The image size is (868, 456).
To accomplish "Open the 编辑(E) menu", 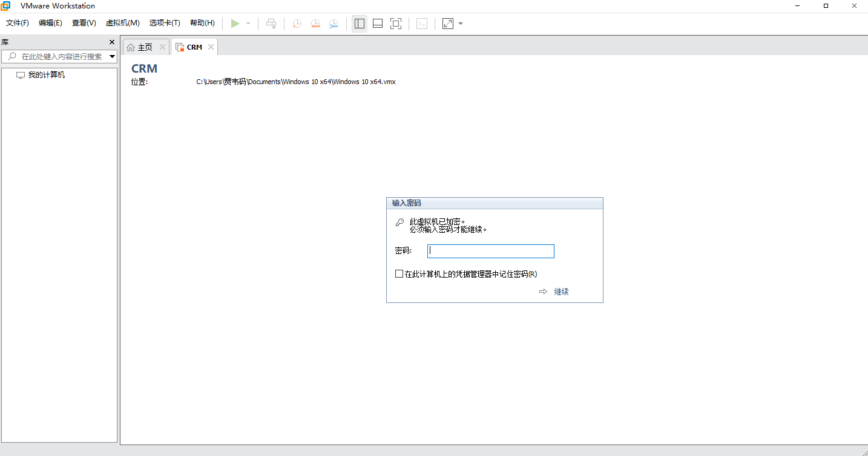I will [x=50, y=23].
